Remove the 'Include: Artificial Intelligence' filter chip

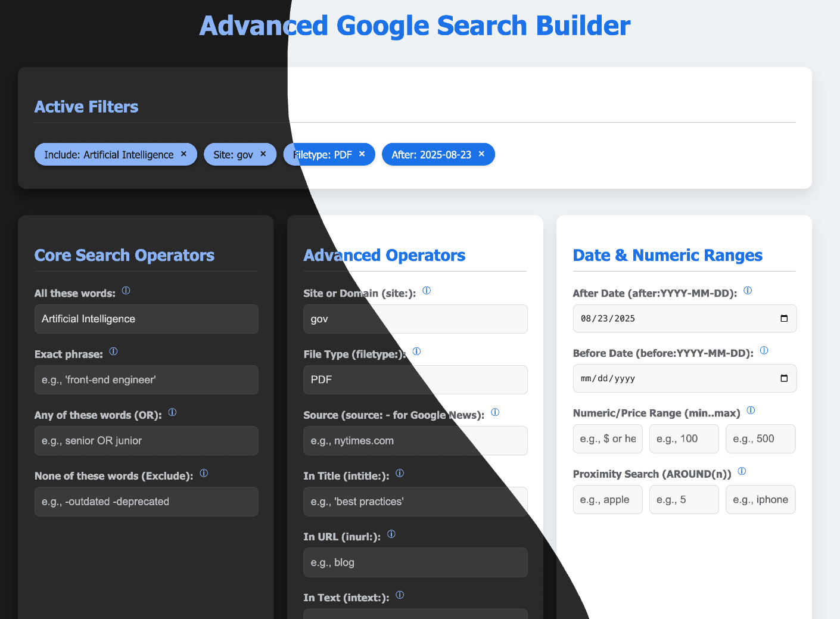(x=183, y=154)
